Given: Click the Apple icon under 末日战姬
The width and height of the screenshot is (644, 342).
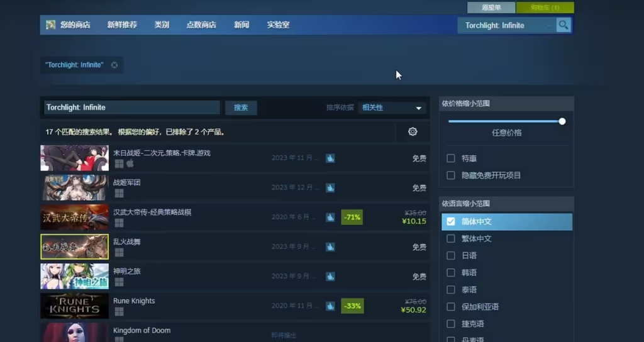Looking at the screenshot, I should 130,163.
